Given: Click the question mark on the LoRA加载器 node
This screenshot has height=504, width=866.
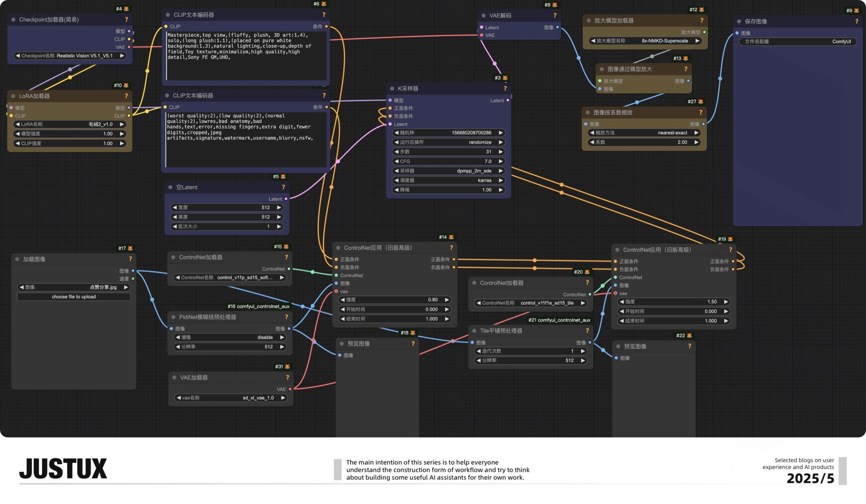Looking at the screenshot, I should (x=126, y=96).
